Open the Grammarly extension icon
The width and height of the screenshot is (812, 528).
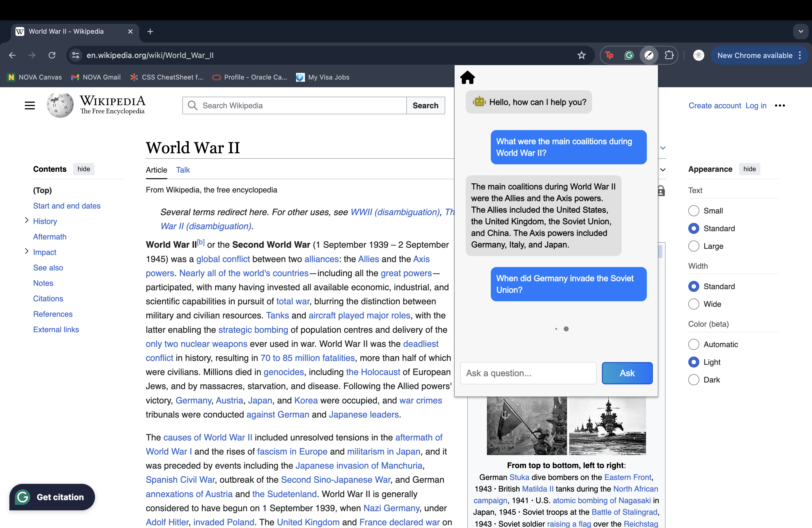point(629,55)
